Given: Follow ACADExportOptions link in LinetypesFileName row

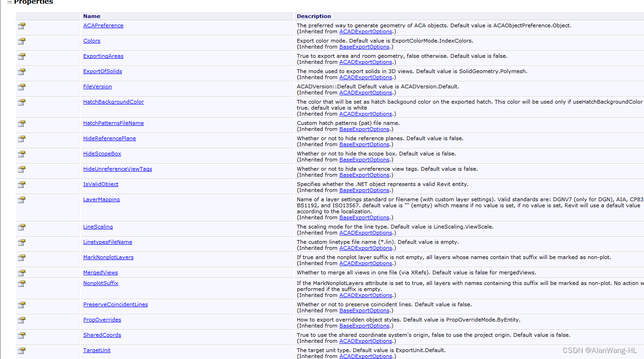Looking at the screenshot, I should click(x=366, y=248).
